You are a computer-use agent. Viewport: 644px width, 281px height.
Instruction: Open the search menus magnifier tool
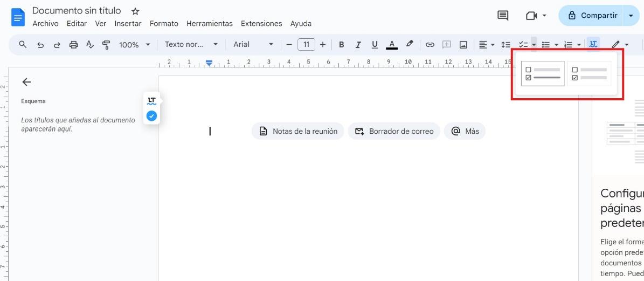(23, 44)
